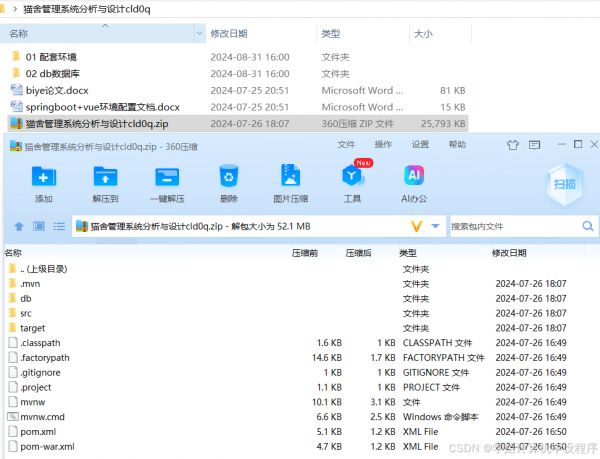This screenshot has height=459, width=600.
Task: Open the 设置 menu
Action: pos(420,145)
